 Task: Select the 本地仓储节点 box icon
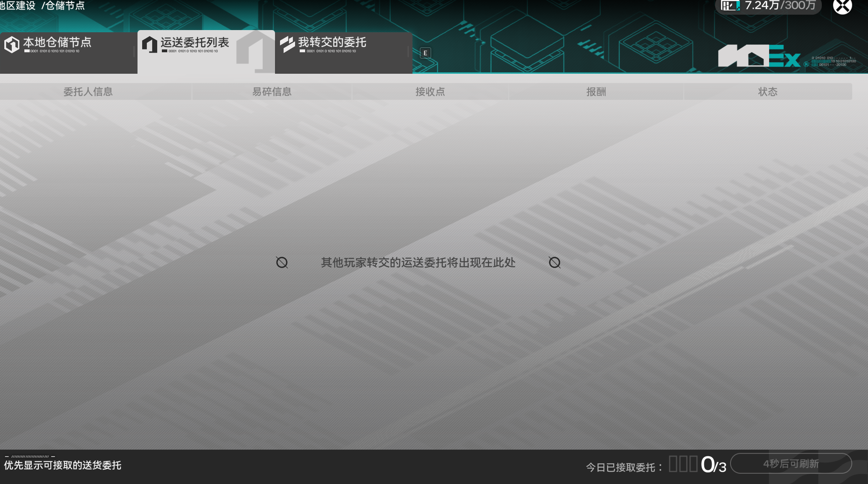11,44
